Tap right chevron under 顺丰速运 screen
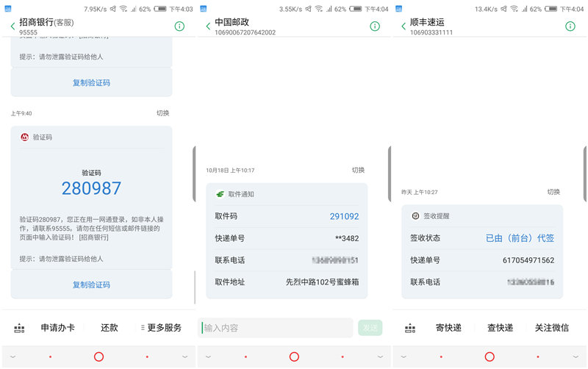The image size is (588, 369). coord(576,357)
